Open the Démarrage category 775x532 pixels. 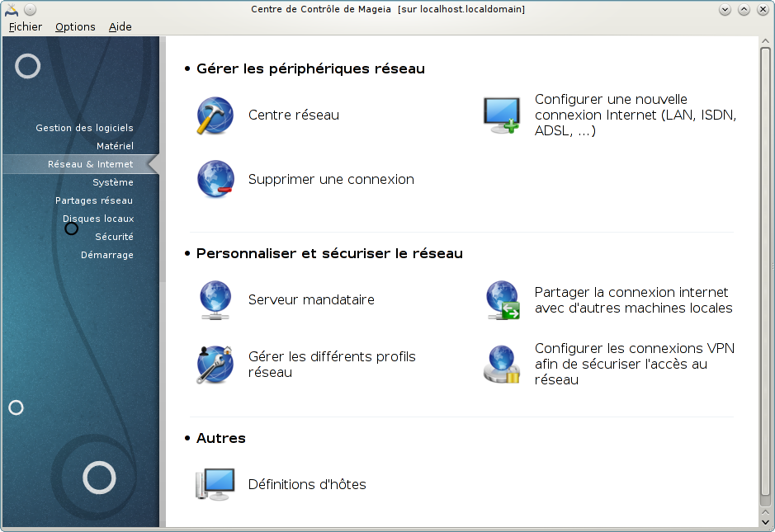107,255
